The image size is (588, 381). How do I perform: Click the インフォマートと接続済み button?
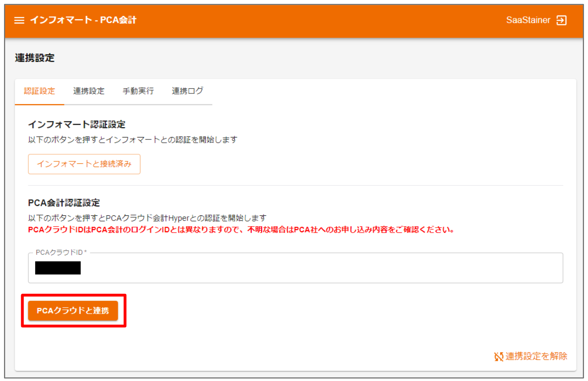pyautogui.click(x=84, y=164)
